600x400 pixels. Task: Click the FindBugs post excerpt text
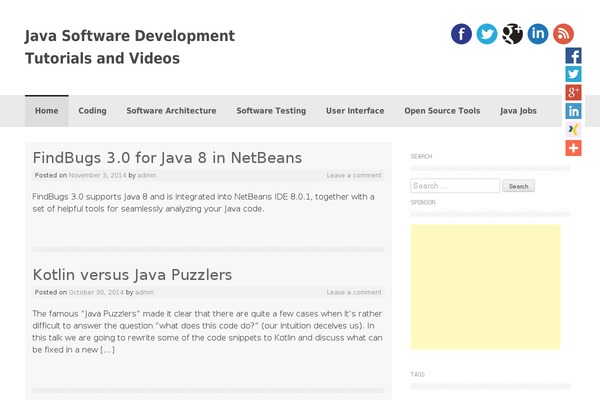click(x=203, y=202)
